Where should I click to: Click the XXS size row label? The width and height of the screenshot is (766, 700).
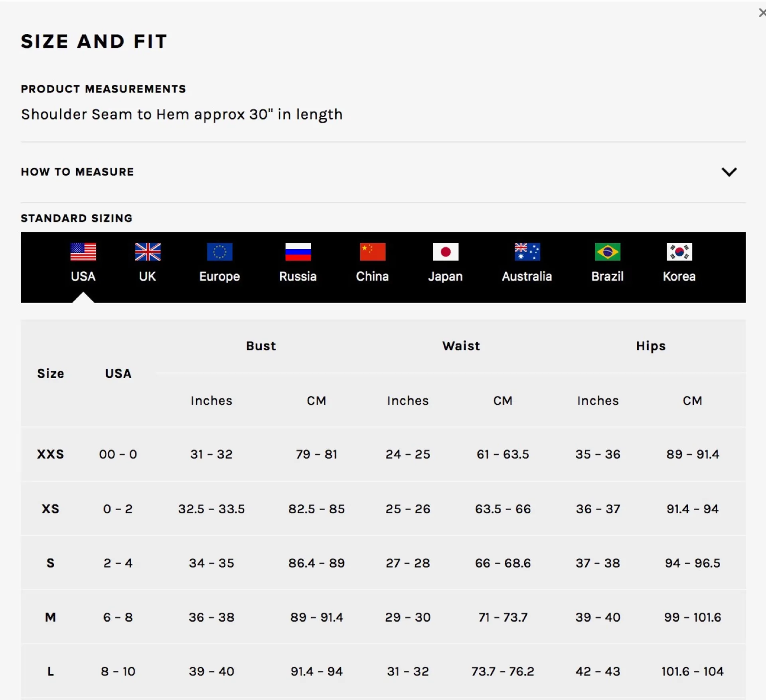click(x=50, y=454)
